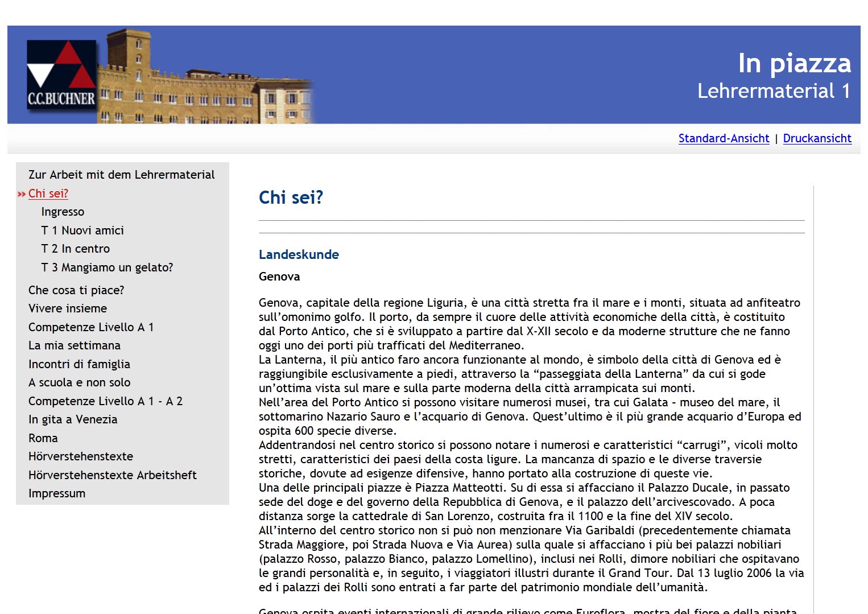Open T 2 In centro
Image resolution: width=868 pixels, height=614 pixels.
[x=76, y=249]
